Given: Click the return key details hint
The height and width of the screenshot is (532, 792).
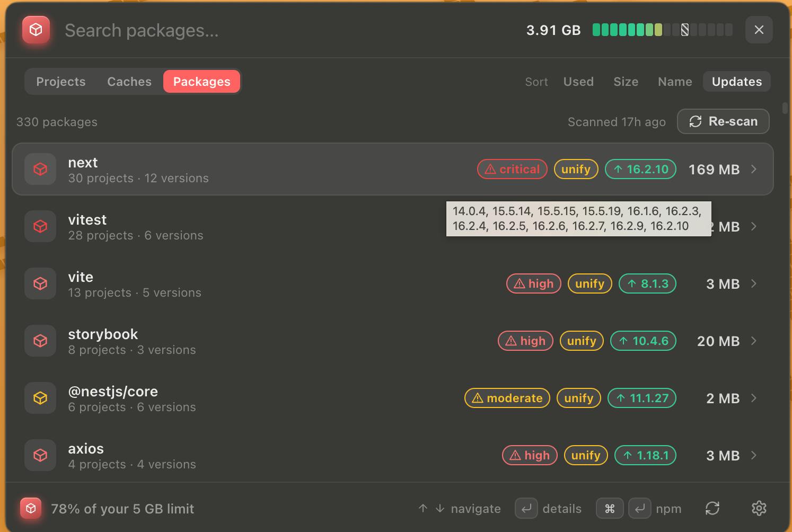Looking at the screenshot, I should (526, 508).
